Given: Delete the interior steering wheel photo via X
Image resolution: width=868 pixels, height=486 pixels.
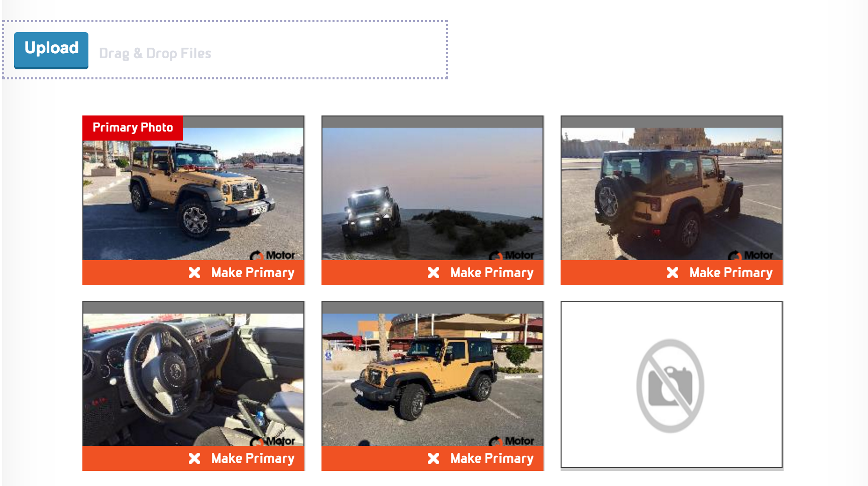Looking at the screenshot, I should (194, 458).
